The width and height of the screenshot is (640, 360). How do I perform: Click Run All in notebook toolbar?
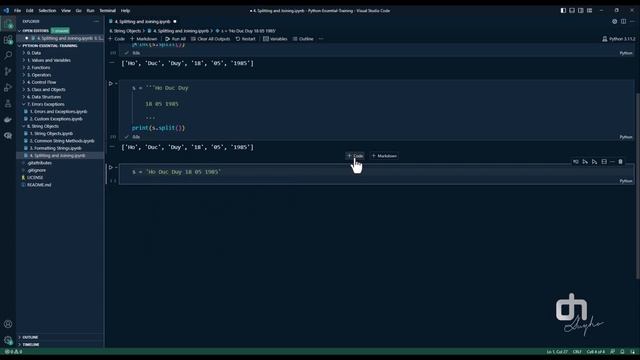tap(176, 39)
